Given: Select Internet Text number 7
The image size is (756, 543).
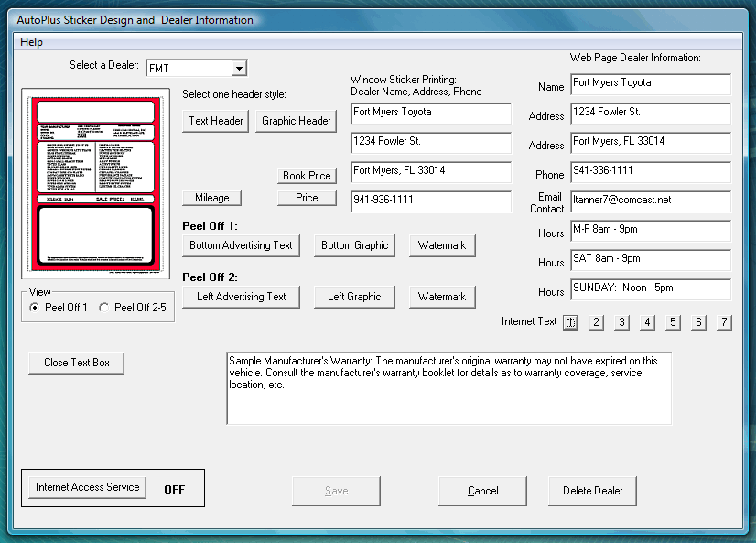Looking at the screenshot, I should (x=724, y=322).
